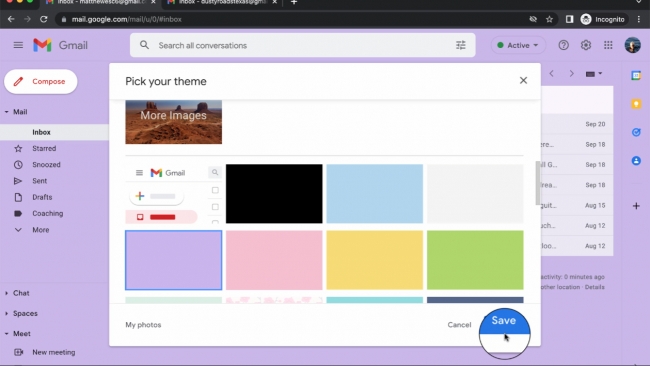Image resolution: width=650 pixels, height=366 pixels.
Task: Open the Active status dropdown
Action: click(518, 45)
